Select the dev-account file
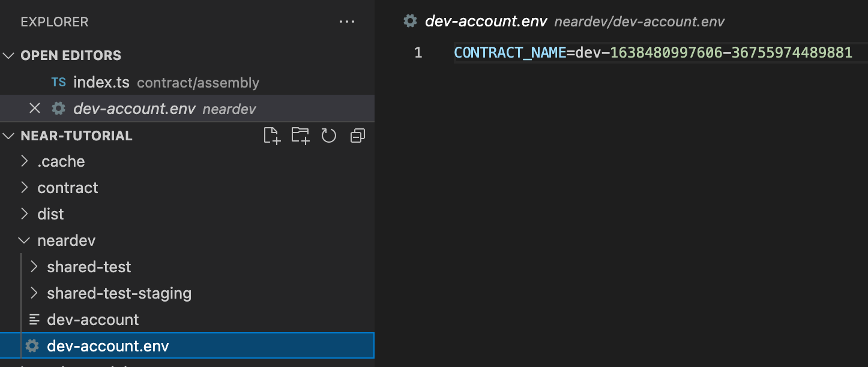This screenshot has height=367, width=868. (93, 319)
